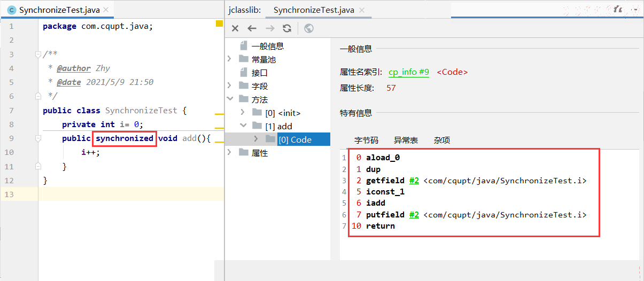Close the SynchronizeTest.java editor tab
This screenshot has width=644, height=281.
tap(105, 10)
